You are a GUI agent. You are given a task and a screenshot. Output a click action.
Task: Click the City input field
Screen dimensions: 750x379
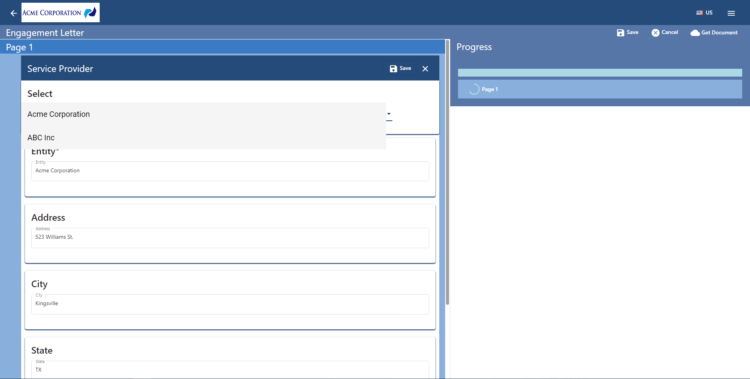pyautogui.click(x=230, y=304)
